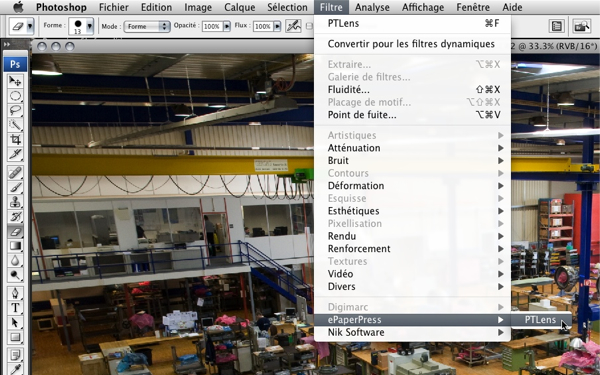Open the Forme brush preset picker arrow
The width and height of the screenshot is (600, 375).
click(x=90, y=26)
